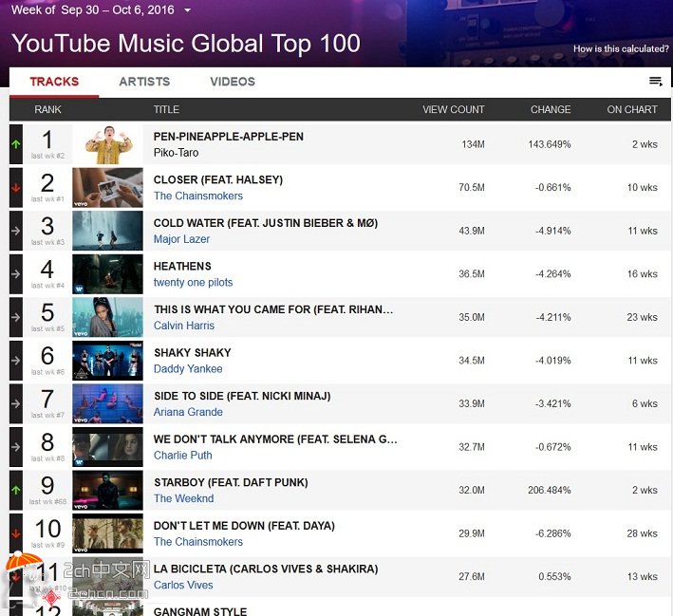This screenshot has width=673, height=616.
Task: Open Daddy Yankee artist link
Action: pos(188,369)
